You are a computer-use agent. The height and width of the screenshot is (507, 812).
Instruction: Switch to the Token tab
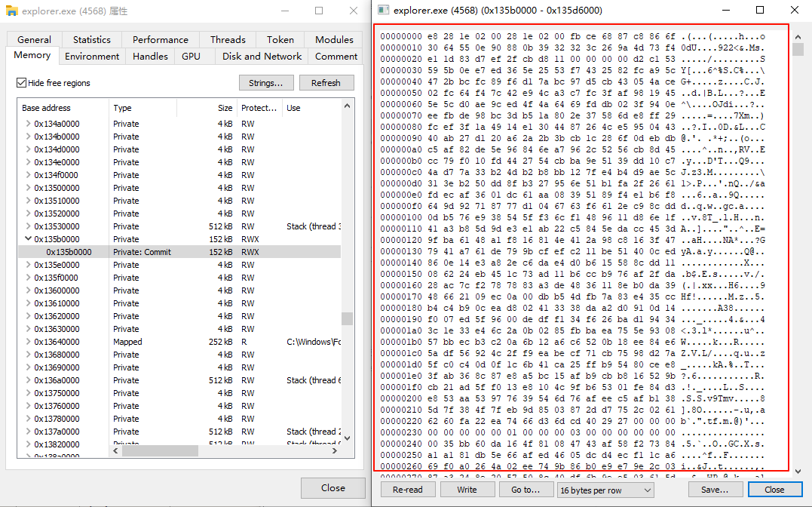point(280,39)
